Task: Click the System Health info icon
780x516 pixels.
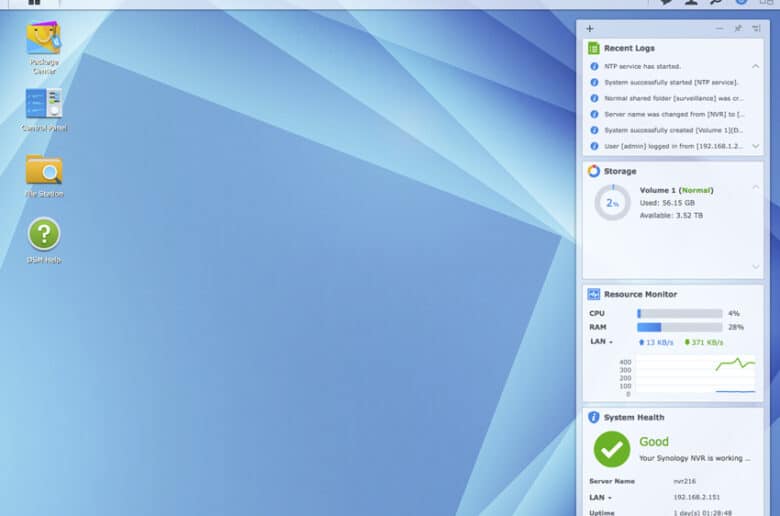Action: pyautogui.click(x=593, y=417)
